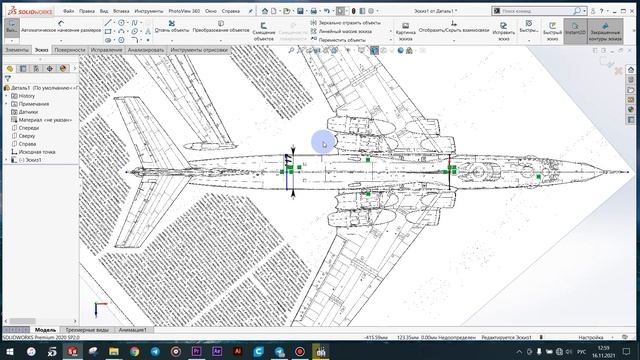Screen dimensions: 640x360
Task: Open Premiere Pro from the taskbar
Action: [x=196, y=351]
